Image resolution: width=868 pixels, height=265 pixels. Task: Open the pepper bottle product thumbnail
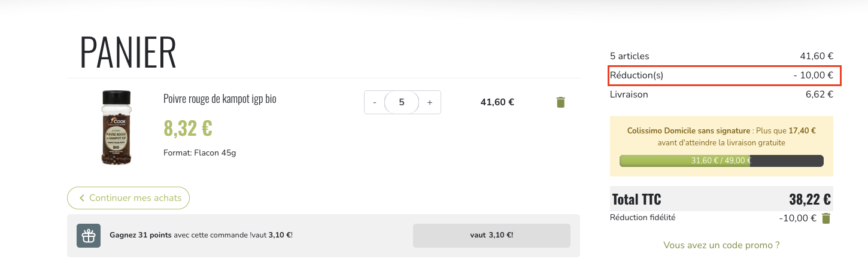[117, 127]
